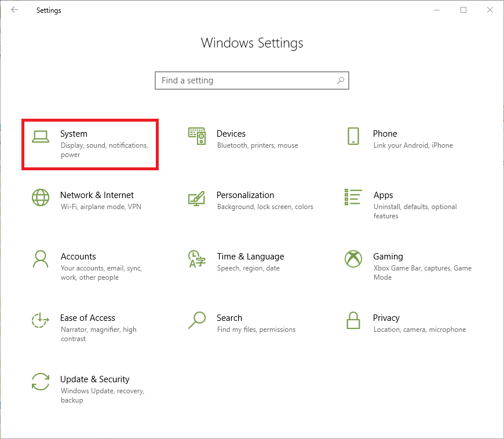The height and width of the screenshot is (439, 504).
Task: Select the System heading
Action: (74, 134)
